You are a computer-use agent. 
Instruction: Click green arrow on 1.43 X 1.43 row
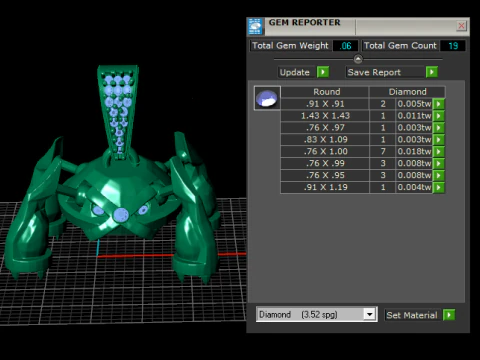(x=438, y=116)
